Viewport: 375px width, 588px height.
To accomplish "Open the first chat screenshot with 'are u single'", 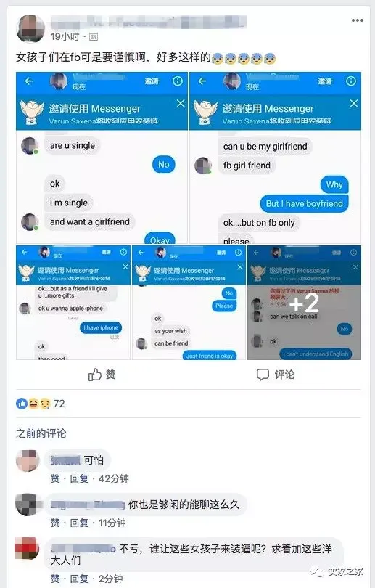I will pyautogui.click(x=102, y=158).
